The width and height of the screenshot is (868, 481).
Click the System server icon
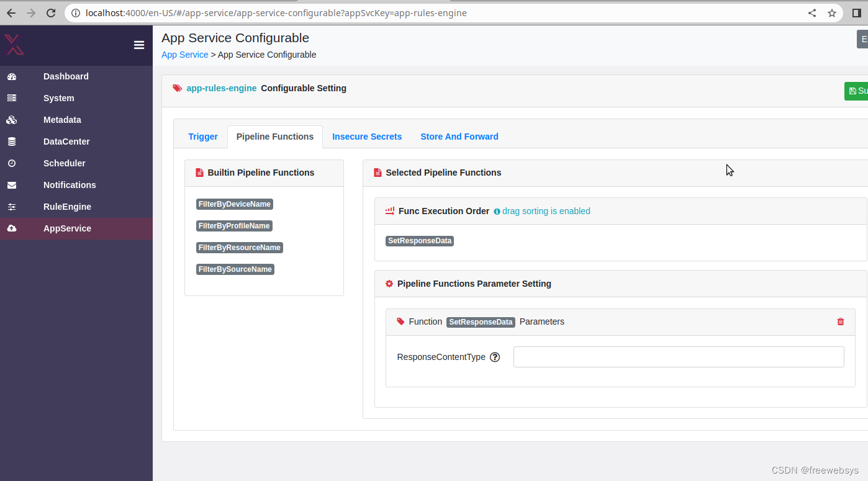coord(12,98)
